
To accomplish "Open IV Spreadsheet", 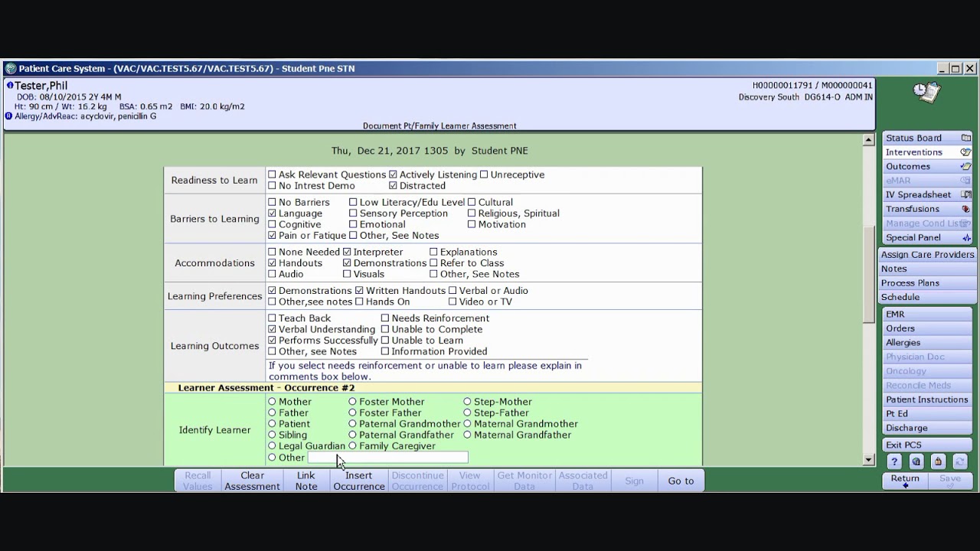I will point(927,194).
